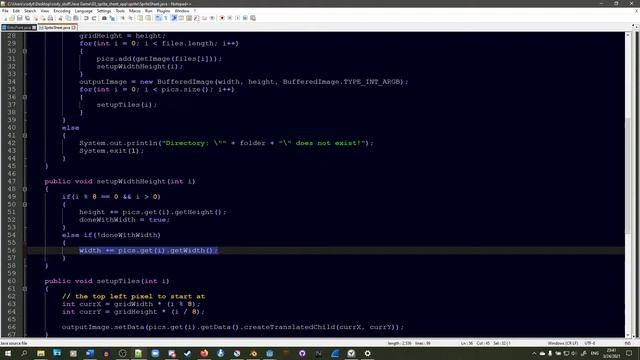Play back the recorded macro icon
Viewport: 640px width, 360px height.
click(x=238, y=18)
